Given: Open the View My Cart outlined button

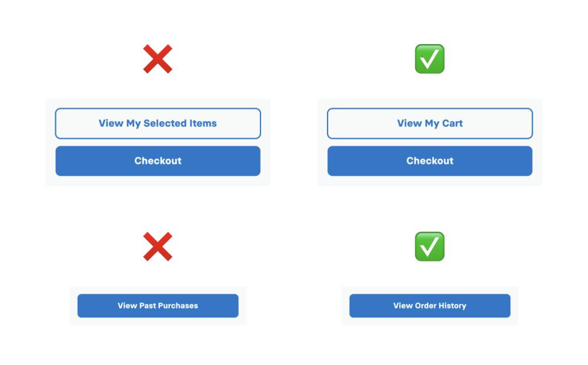Looking at the screenshot, I should coord(430,124).
